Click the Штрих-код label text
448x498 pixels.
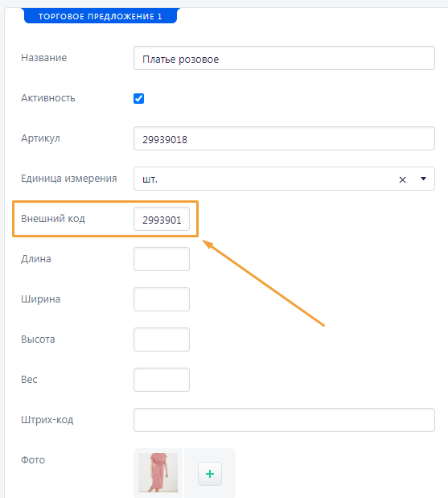pyautogui.click(x=47, y=420)
